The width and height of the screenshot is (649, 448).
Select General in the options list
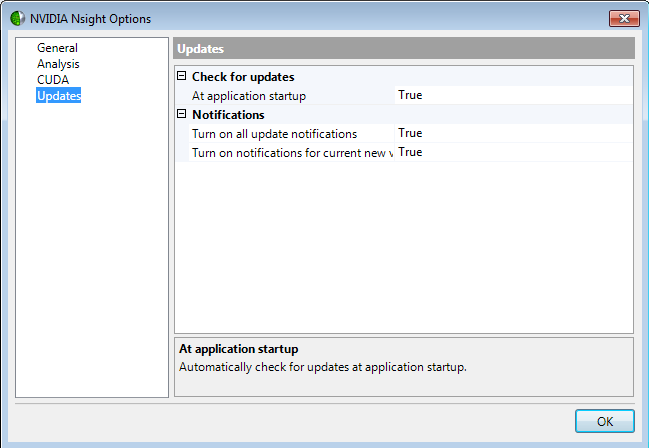(57, 48)
